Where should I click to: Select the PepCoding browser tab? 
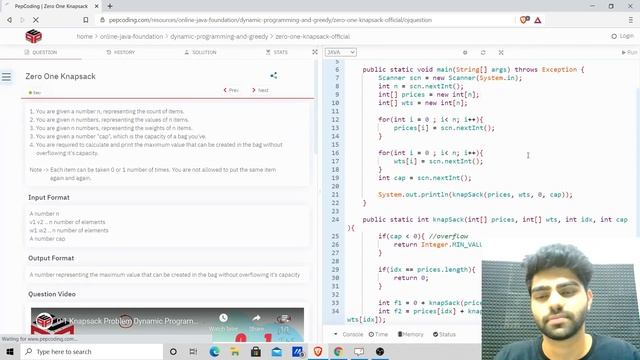tap(50, 6)
